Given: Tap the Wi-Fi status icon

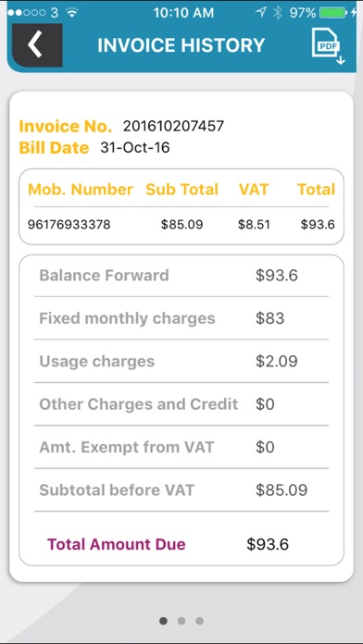Looking at the screenshot, I should [72, 13].
